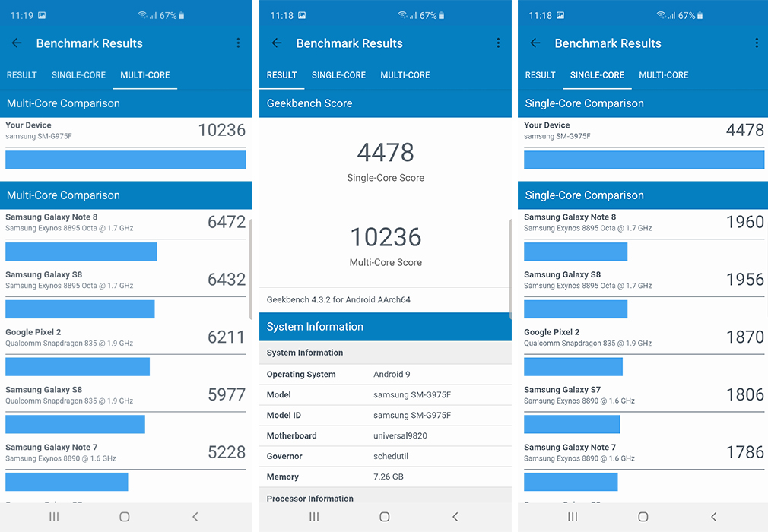Select Samsung Galaxy Note 7 single-core row
This screenshot has width=768, height=532.
643,466
